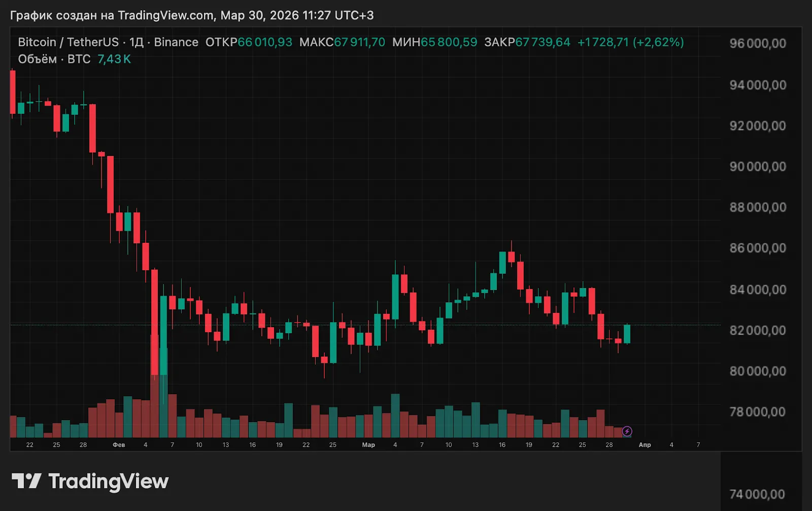Click the +1728,71 (+2,62%) change value
The height and width of the screenshot is (511, 812).
click(630, 42)
